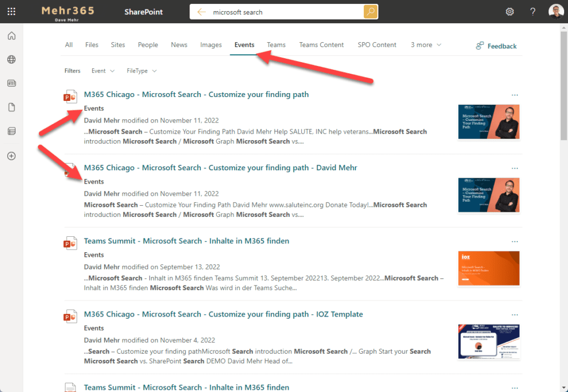Click PowerPoint icon of Teams Summit result

click(x=70, y=243)
